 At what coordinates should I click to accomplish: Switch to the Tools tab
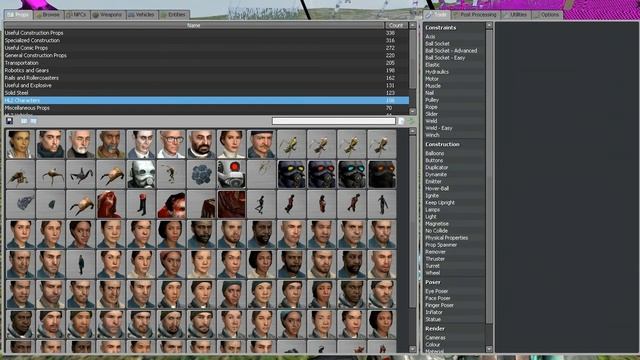point(436,15)
